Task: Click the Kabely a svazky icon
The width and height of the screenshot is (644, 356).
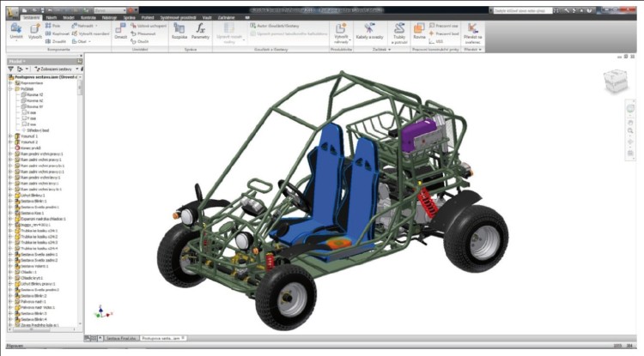Action: coord(369,30)
